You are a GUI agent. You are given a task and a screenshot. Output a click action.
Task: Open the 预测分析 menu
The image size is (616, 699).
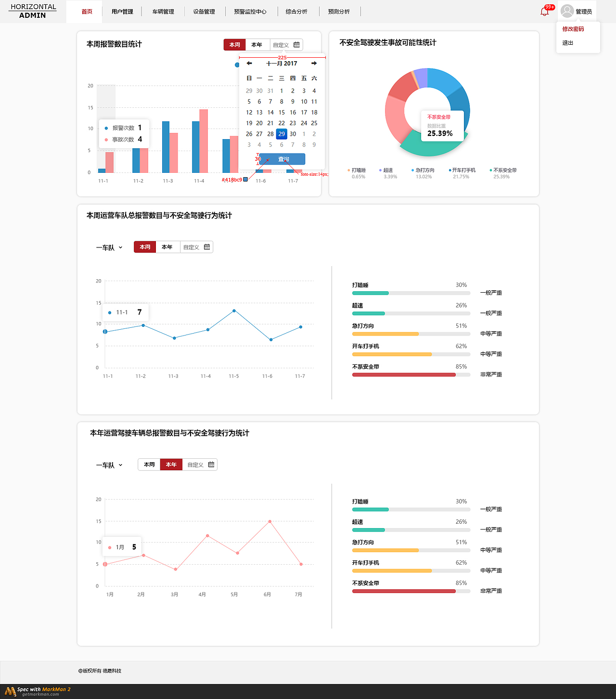pos(339,12)
